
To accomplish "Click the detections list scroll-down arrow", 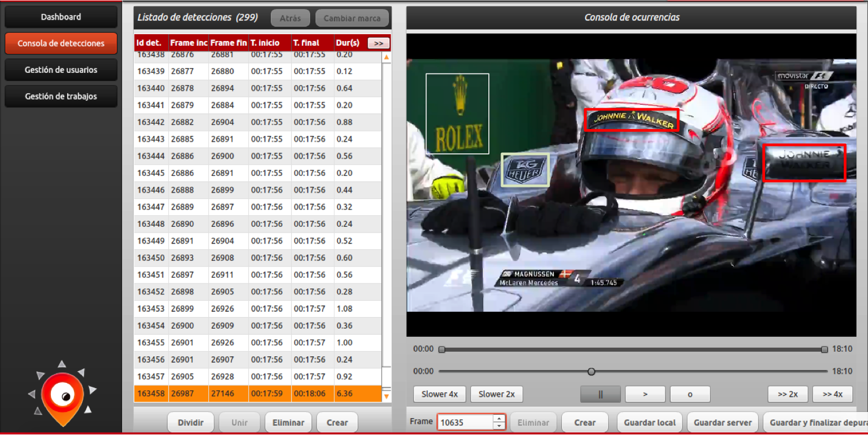I will coord(387,396).
